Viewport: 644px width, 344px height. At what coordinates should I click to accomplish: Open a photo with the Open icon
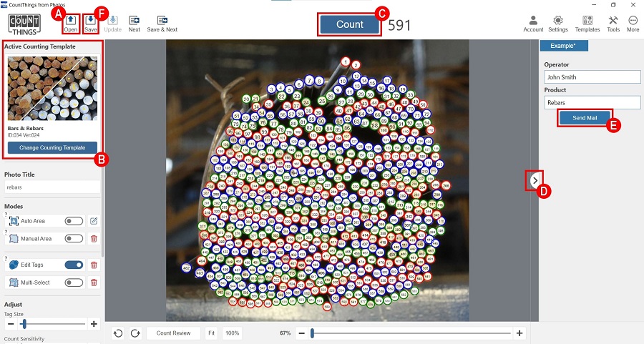pos(70,23)
